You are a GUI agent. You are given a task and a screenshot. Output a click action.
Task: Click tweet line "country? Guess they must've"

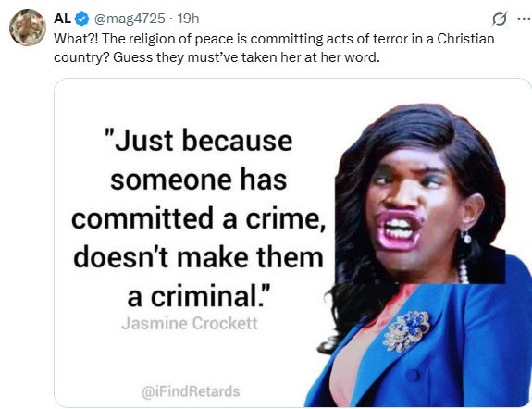point(217,57)
